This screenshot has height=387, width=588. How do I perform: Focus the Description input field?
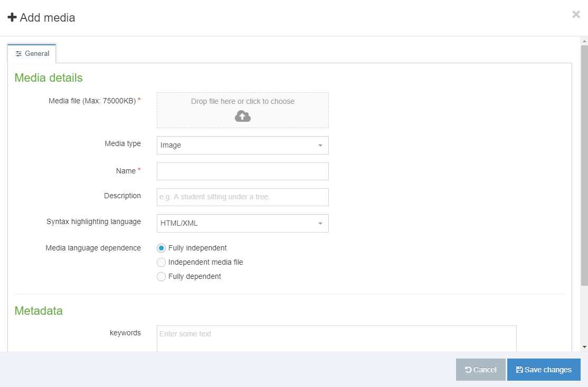click(243, 197)
